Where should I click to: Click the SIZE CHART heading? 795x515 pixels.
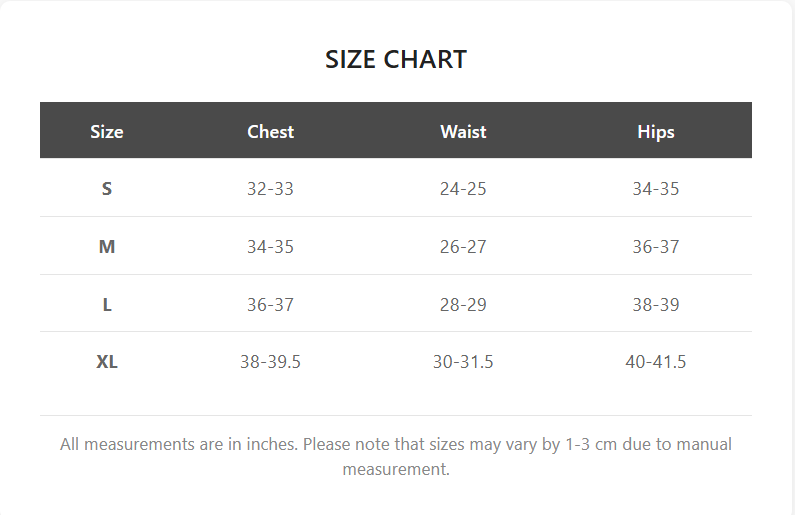396,59
